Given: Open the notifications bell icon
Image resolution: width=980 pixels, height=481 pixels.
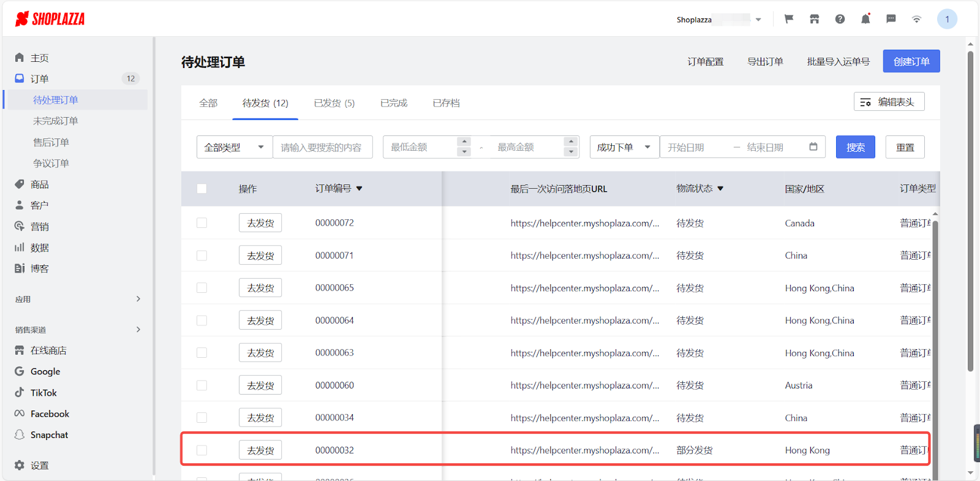Looking at the screenshot, I should point(865,19).
